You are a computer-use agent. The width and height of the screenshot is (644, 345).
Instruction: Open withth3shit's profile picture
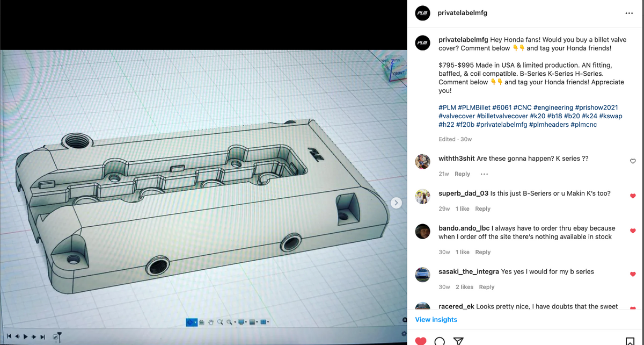(423, 161)
